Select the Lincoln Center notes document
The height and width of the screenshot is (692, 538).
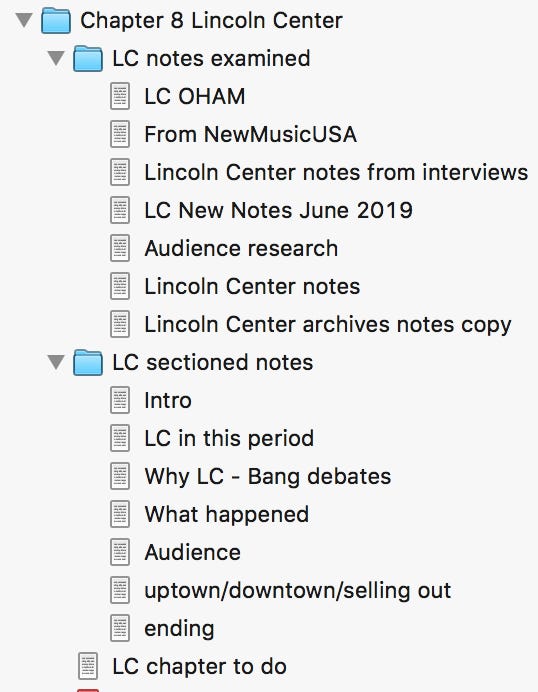(x=252, y=286)
